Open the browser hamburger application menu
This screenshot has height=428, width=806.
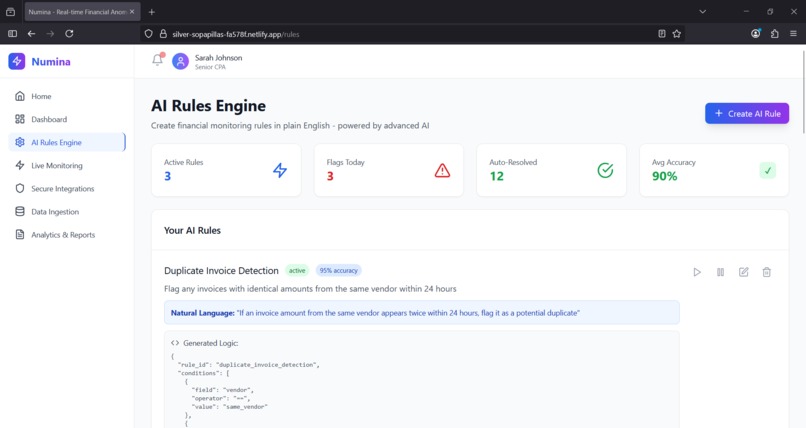click(x=793, y=34)
